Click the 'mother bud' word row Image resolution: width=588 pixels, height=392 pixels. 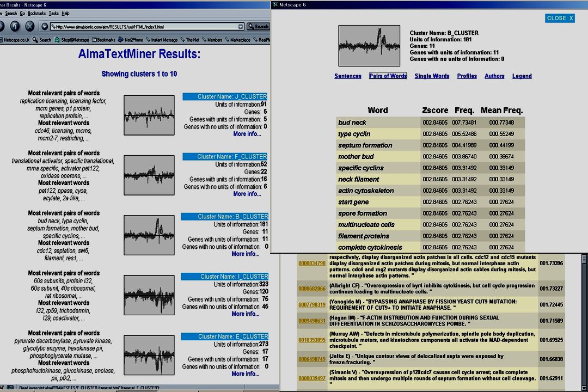431,156
